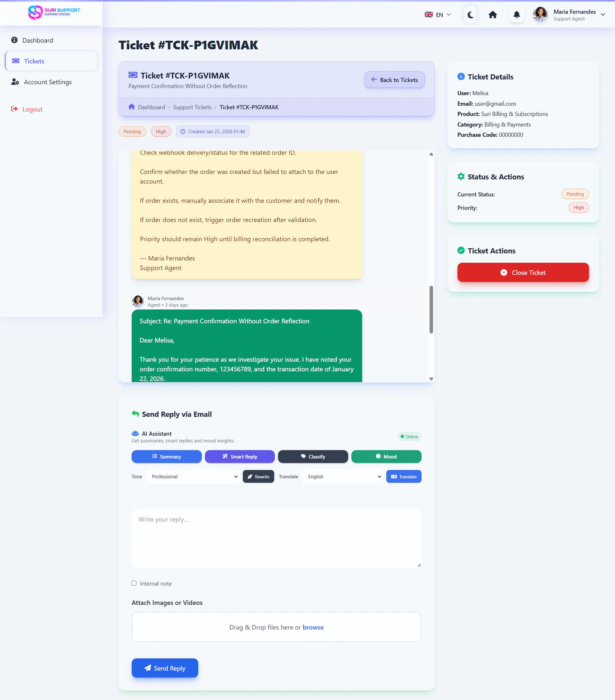Click Maria Fernandes profile avatar in header
Image resolution: width=615 pixels, height=700 pixels.
click(540, 15)
